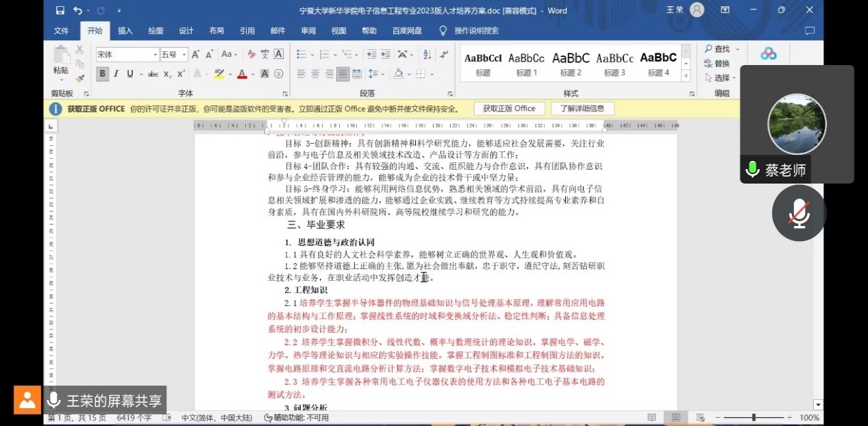
Task: Open the Change Case (Aa) dropdown
Action: coord(230,54)
